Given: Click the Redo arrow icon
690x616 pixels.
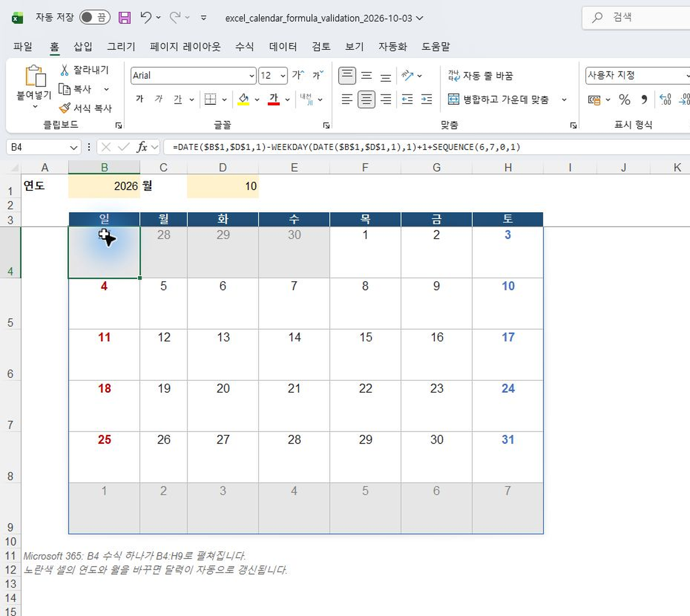Looking at the screenshot, I should [x=175, y=18].
